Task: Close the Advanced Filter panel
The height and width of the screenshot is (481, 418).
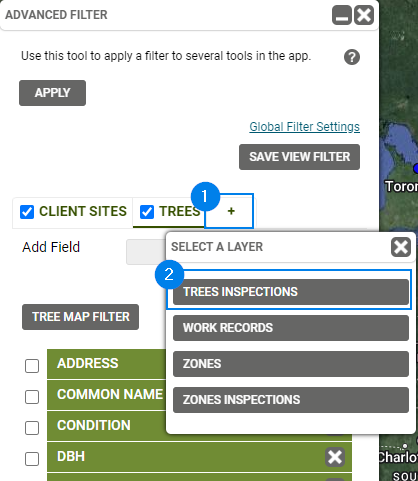Action: pyautogui.click(x=364, y=15)
